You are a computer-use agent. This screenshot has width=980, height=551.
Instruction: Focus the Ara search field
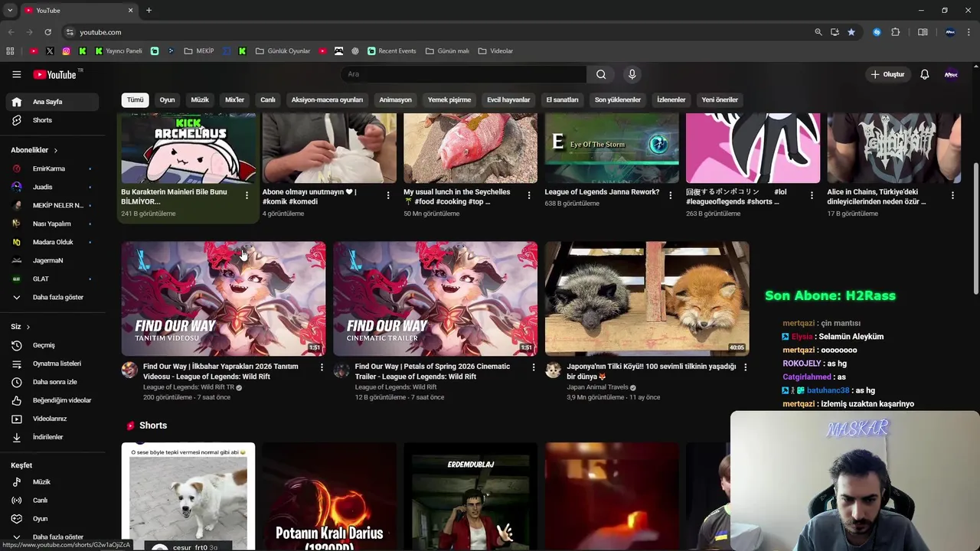[x=463, y=74]
